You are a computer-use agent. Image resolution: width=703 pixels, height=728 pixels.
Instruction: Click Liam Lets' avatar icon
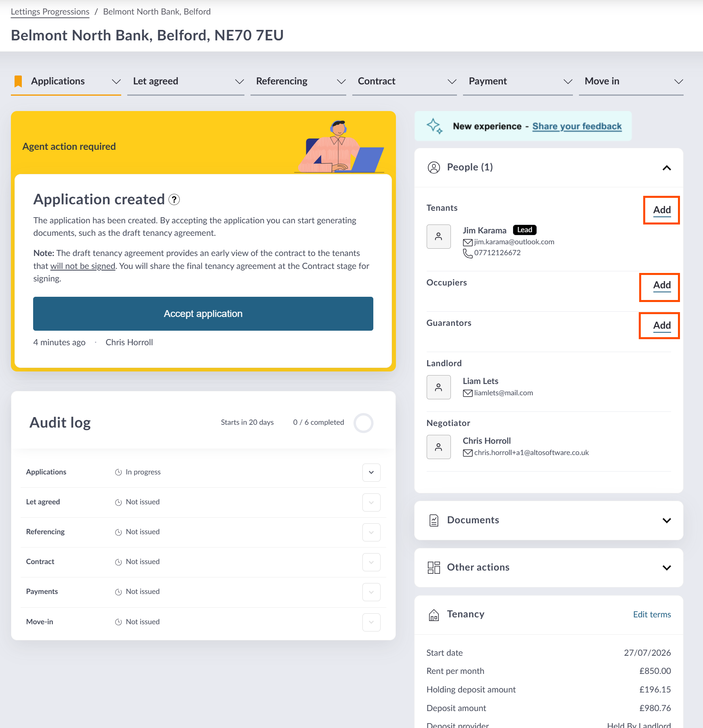pyautogui.click(x=438, y=387)
